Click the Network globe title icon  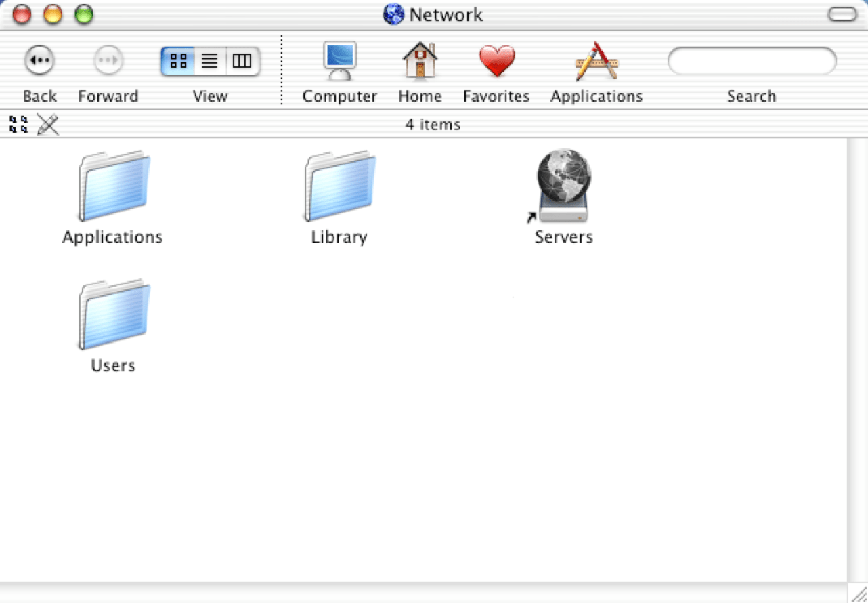393,14
